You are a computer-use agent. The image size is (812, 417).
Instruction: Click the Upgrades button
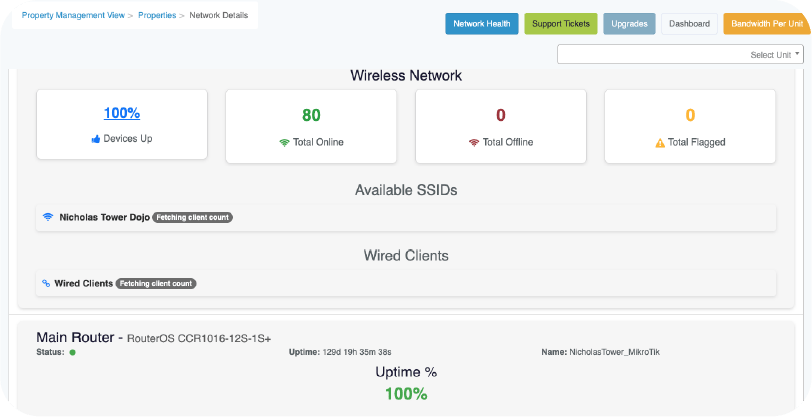click(629, 23)
